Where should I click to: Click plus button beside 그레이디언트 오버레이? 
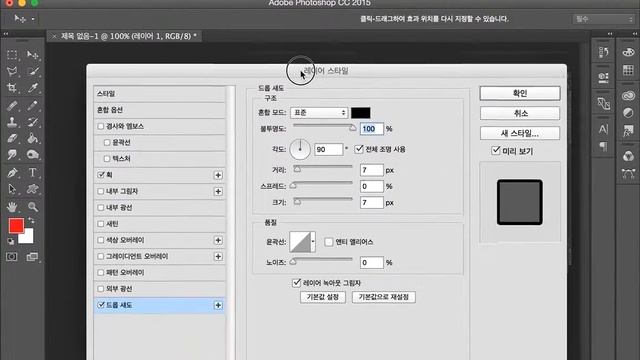click(x=218, y=256)
